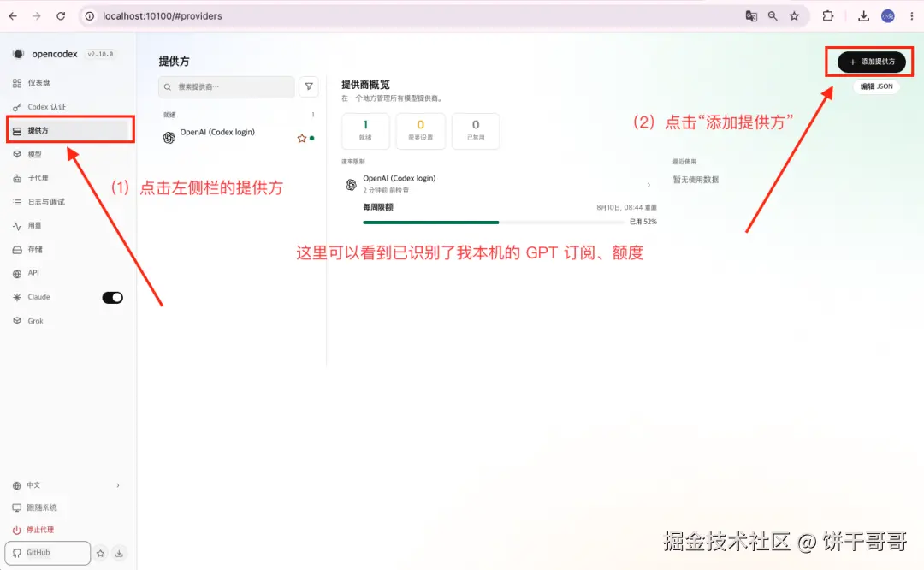The height and width of the screenshot is (570, 924).
Task: Click the download icon in sidebar footer
Action: pyautogui.click(x=119, y=554)
